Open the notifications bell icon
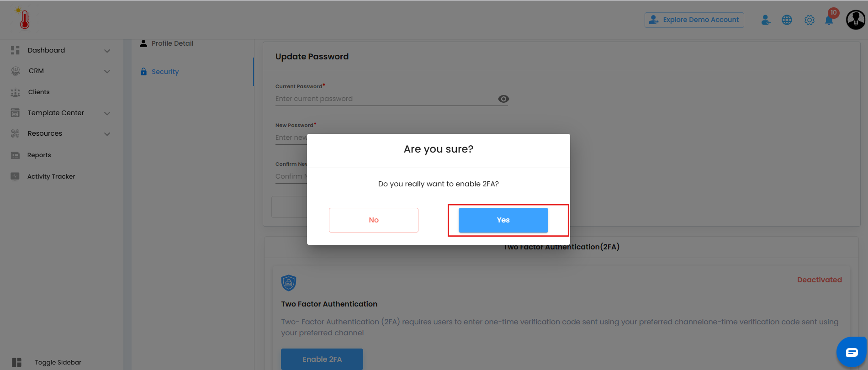 coord(829,21)
